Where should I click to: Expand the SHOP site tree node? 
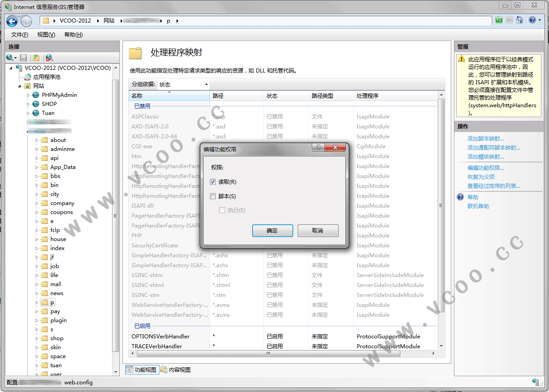[28, 104]
